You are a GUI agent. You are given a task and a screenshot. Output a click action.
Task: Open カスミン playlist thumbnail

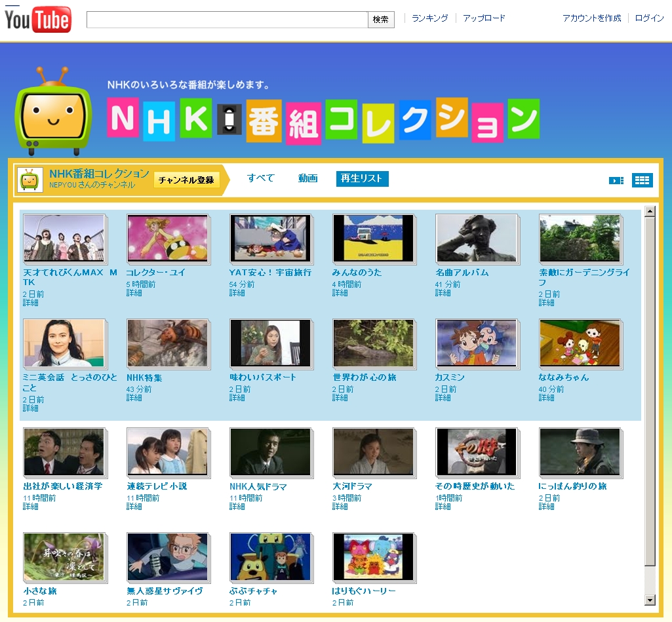[477, 343]
